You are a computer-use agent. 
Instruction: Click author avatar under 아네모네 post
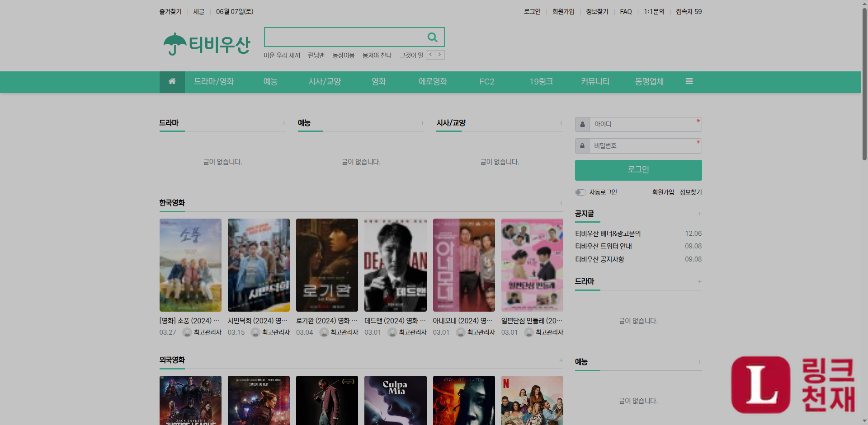point(461,332)
